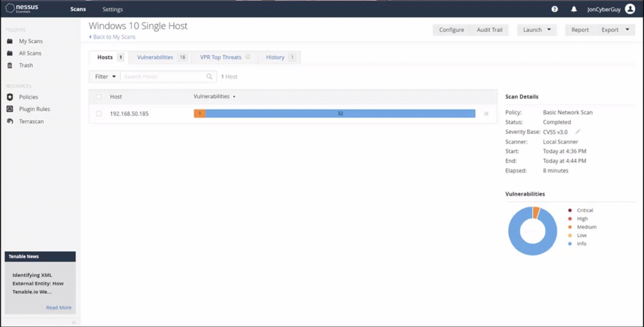Click the blue info severity bar segment
Viewport: 644px width, 327px height.
[x=340, y=114]
